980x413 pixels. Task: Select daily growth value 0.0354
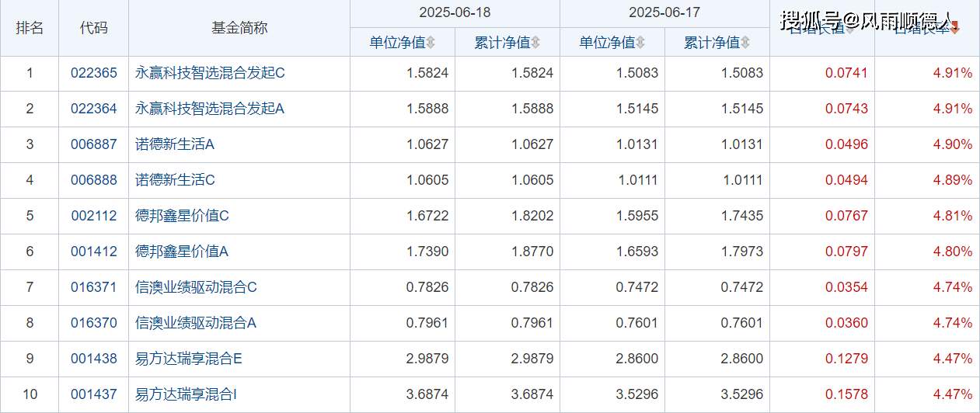click(846, 287)
